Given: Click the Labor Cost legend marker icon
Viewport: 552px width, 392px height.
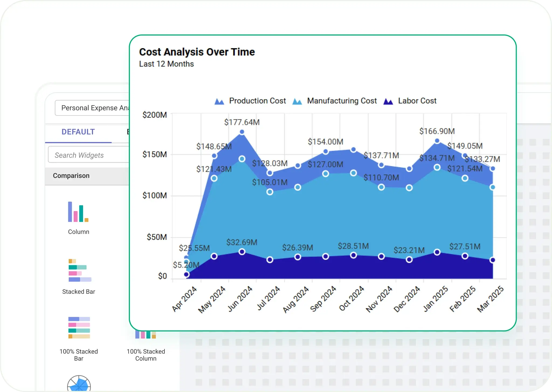Looking at the screenshot, I should click(389, 101).
